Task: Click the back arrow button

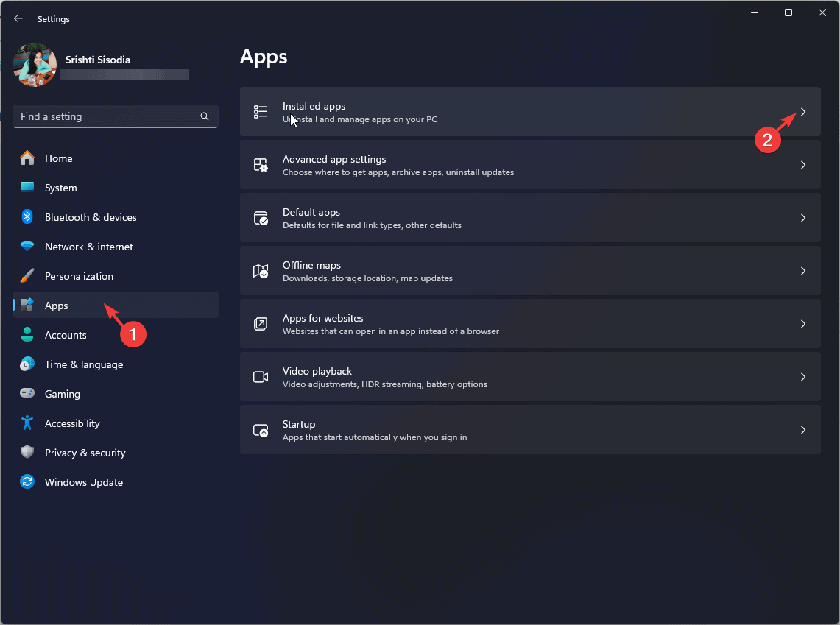Action: pyautogui.click(x=18, y=18)
